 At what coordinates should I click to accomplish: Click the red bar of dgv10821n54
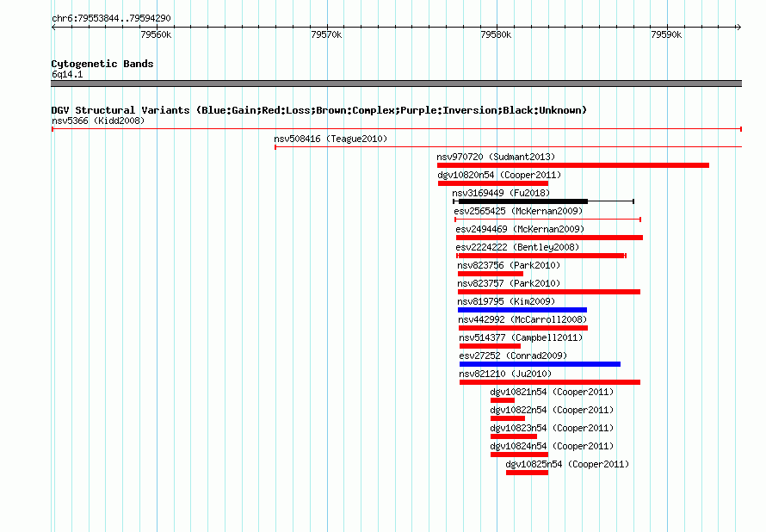tap(503, 400)
